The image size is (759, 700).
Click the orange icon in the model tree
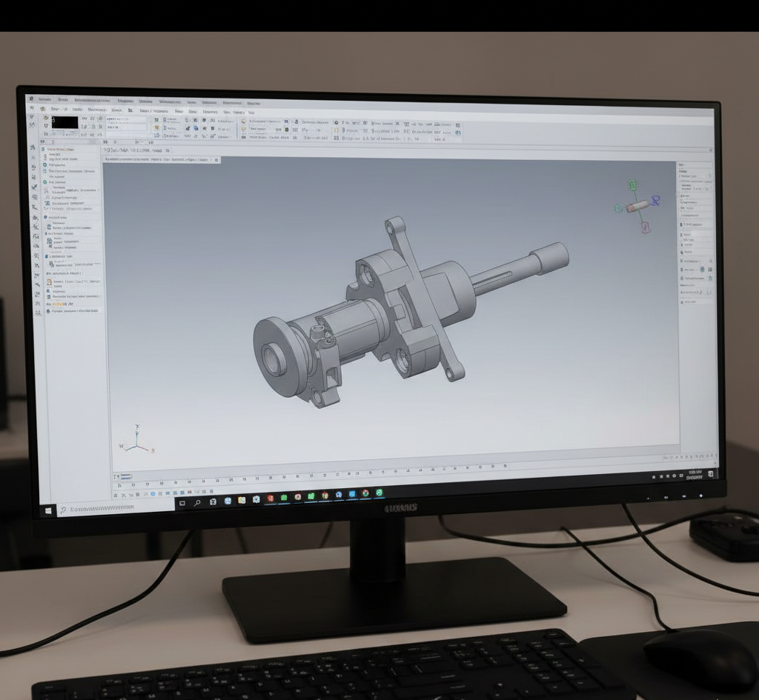tap(49, 281)
